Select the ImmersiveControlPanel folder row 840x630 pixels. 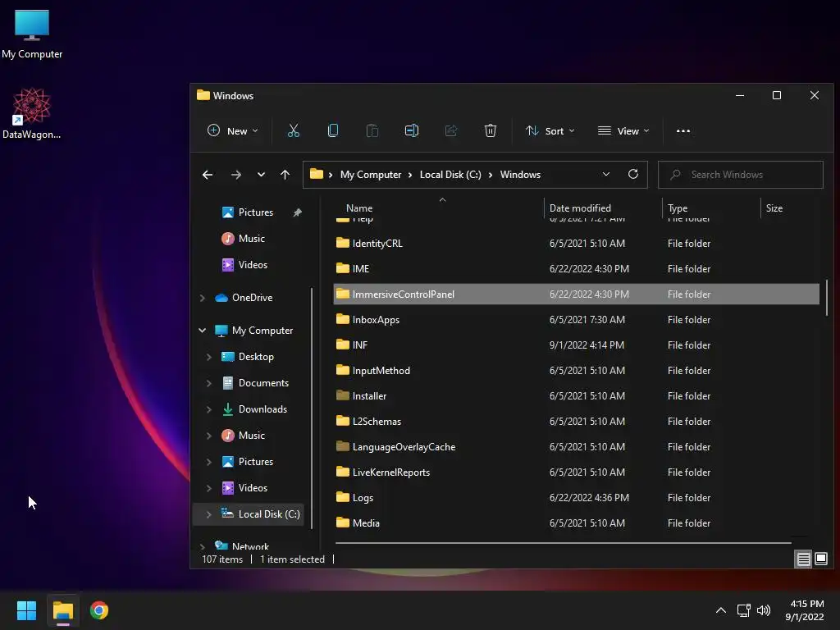576,294
